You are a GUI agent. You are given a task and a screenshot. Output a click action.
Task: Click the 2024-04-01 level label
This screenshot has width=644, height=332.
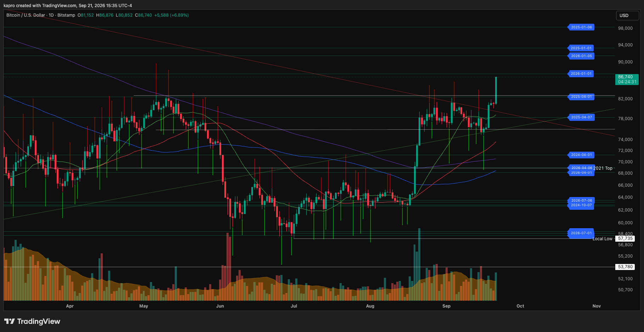(x=581, y=155)
